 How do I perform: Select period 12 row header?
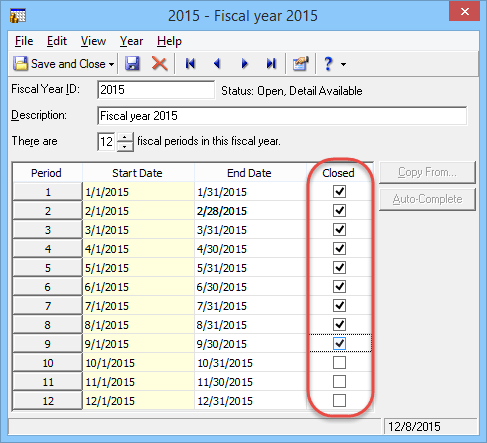coord(48,401)
